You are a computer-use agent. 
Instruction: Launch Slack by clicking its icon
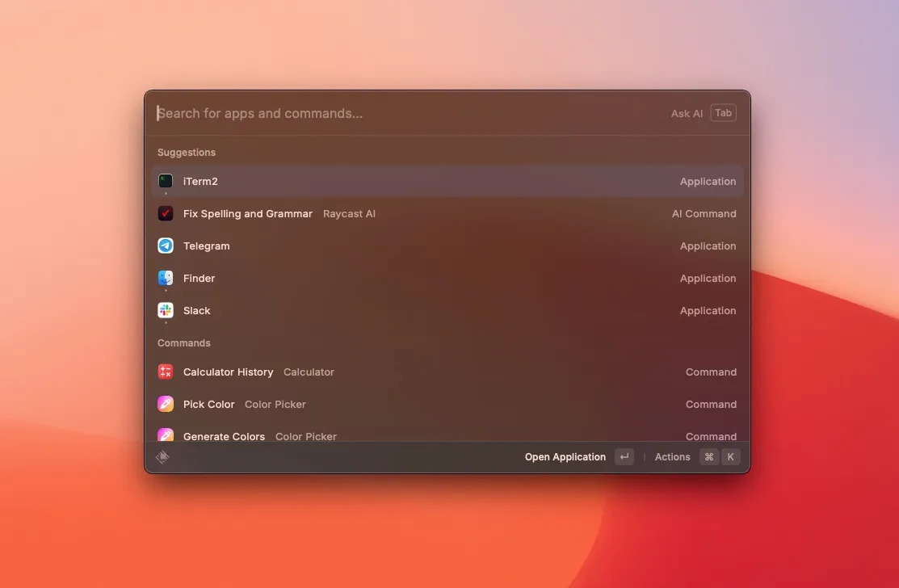(166, 310)
